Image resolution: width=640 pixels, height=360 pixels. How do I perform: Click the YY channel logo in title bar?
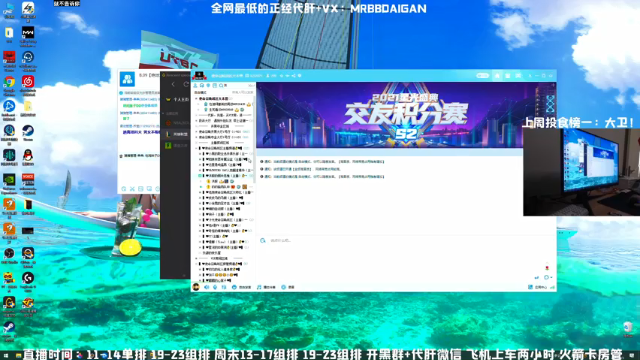pyautogui.click(x=199, y=76)
